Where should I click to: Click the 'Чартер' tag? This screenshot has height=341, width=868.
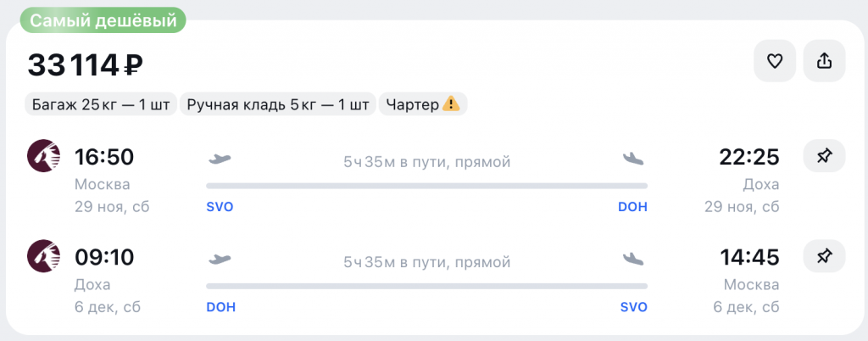coord(413,104)
